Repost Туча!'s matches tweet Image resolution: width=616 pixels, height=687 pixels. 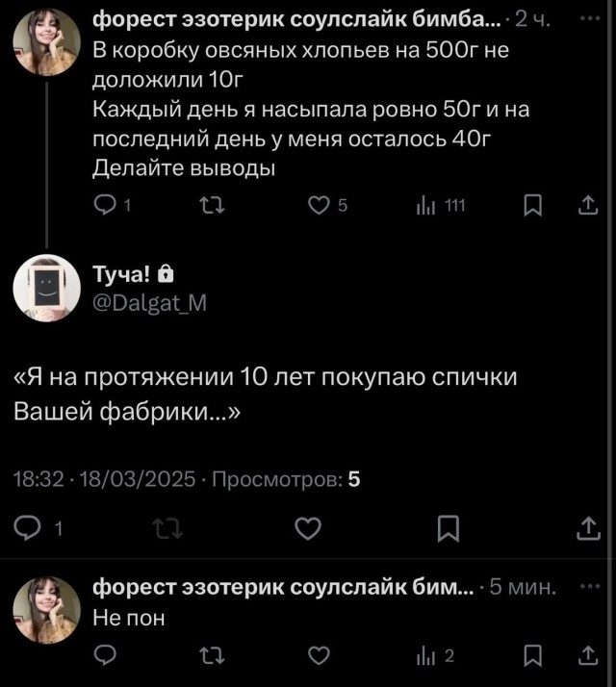[167, 527]
